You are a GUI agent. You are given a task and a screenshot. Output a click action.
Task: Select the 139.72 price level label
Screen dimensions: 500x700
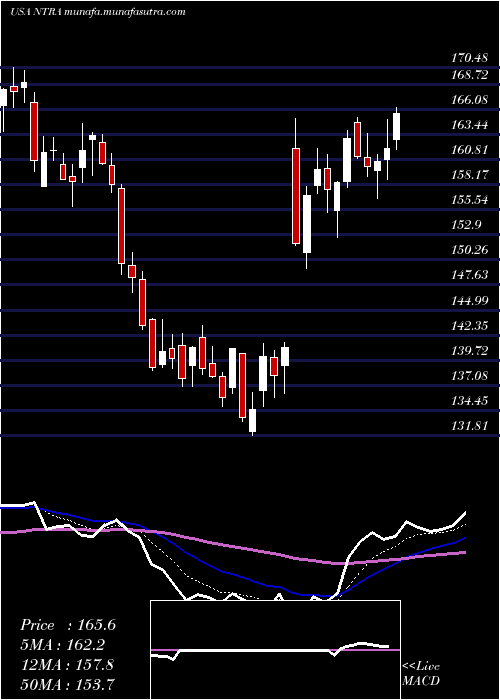tap(469, 351)
